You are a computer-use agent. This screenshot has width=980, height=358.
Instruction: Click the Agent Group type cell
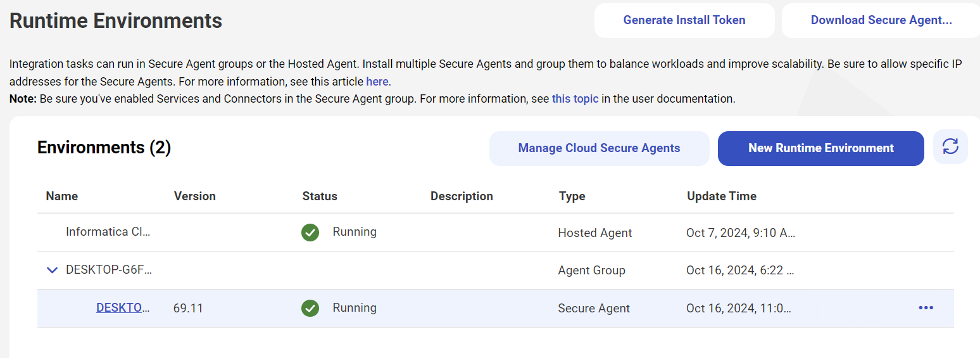pos(591,271)
